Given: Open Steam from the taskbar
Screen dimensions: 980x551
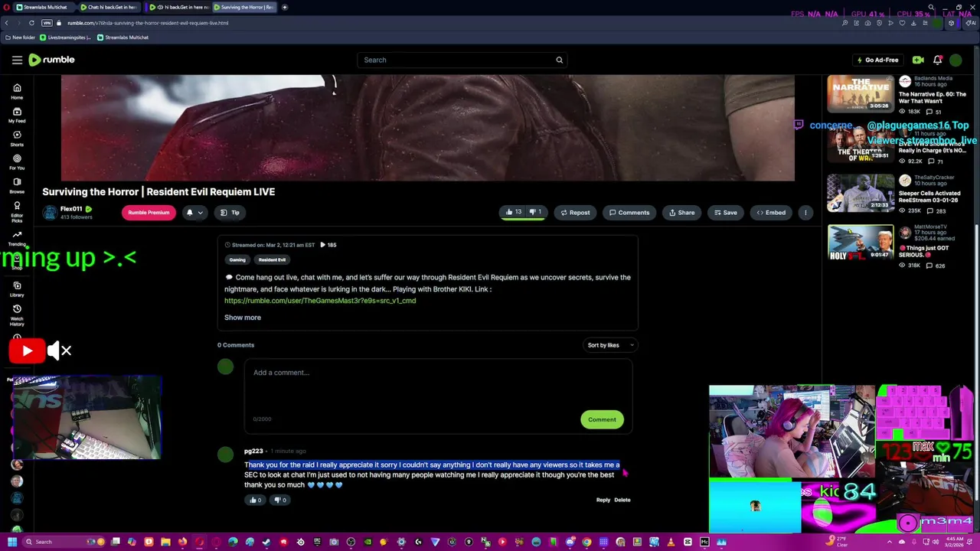Looking at the screenshot, I should click(266, 542).
